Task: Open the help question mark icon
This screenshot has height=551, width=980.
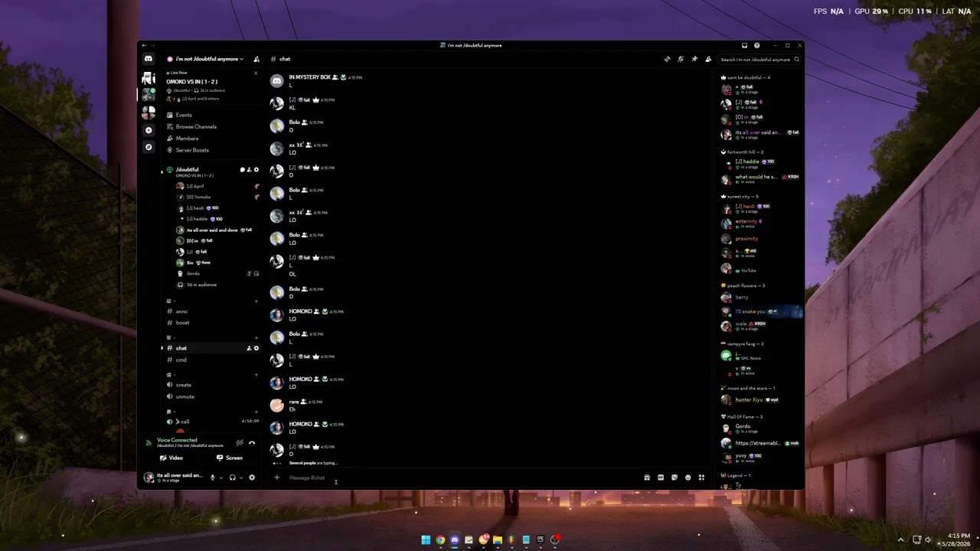Action: click(x=757, y=45)
